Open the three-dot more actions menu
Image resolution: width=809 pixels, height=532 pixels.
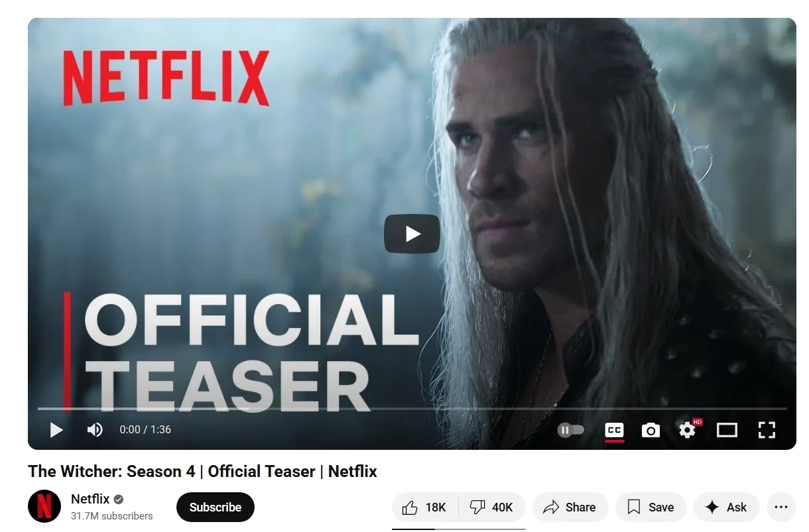point(780,507)
